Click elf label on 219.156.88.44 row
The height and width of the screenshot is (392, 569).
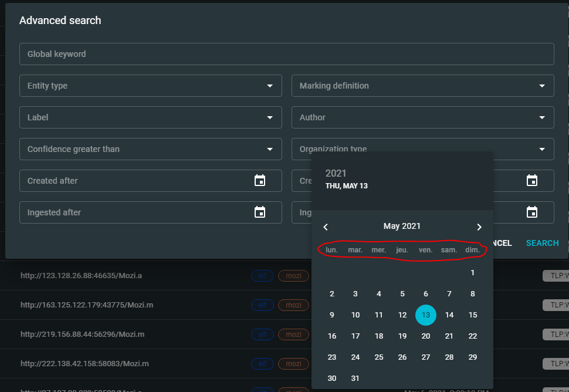pos(262,334)
